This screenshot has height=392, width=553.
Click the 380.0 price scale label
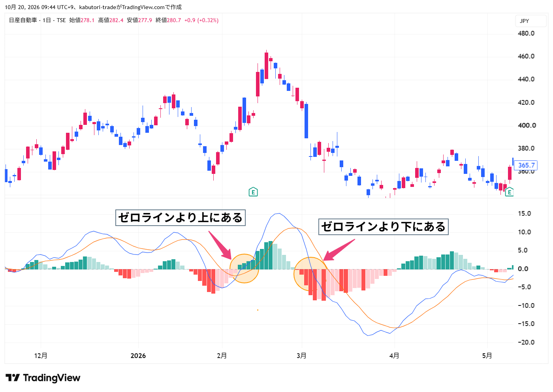click(526, 148)
